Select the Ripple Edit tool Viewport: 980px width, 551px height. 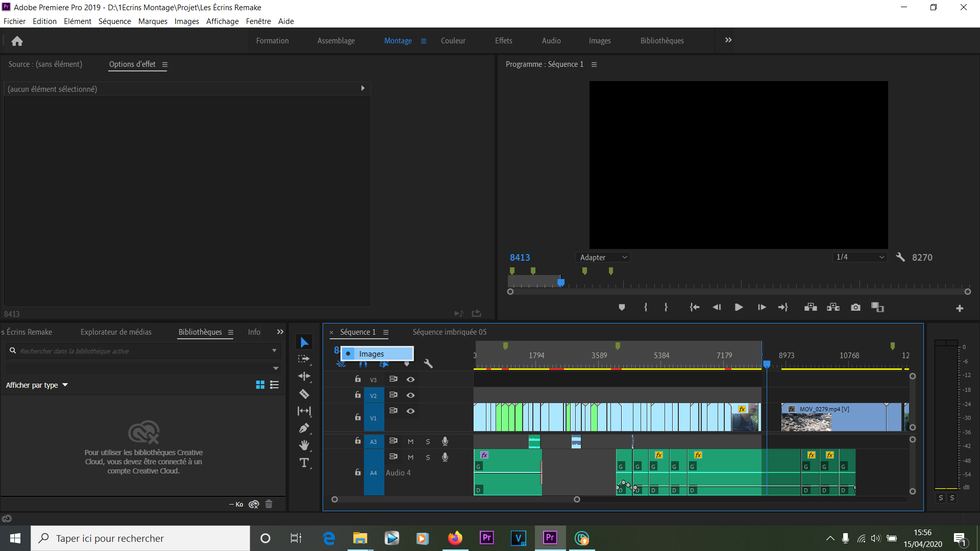click(304, 377)
